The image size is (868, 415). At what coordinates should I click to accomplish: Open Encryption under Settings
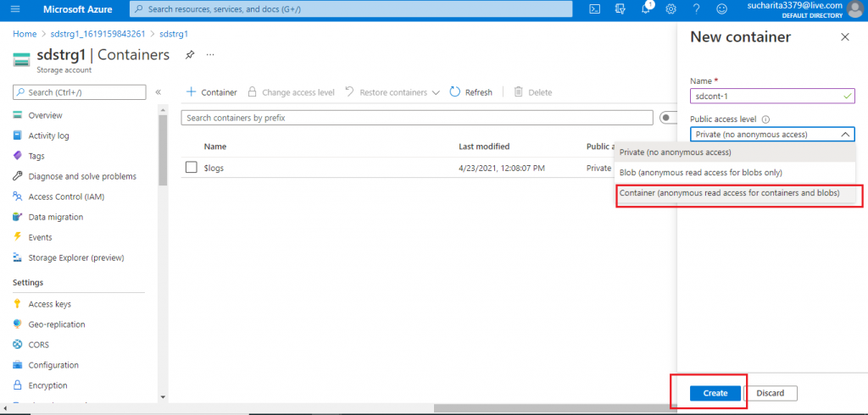click(x=47, y=385)
